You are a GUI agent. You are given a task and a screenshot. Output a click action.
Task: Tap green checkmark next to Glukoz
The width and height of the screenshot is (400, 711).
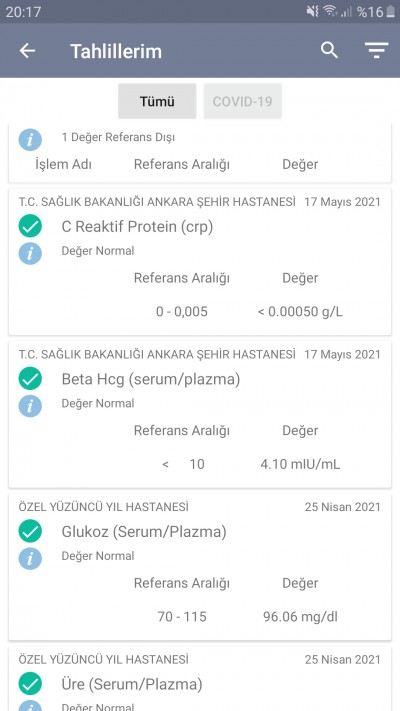(30, 531)
